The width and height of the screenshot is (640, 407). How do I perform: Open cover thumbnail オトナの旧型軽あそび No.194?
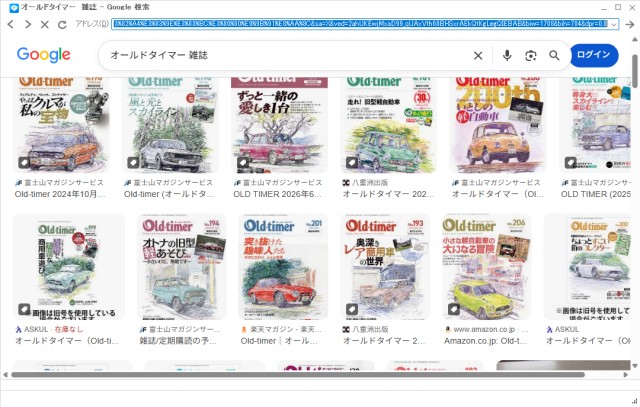[x=182, y=267]
